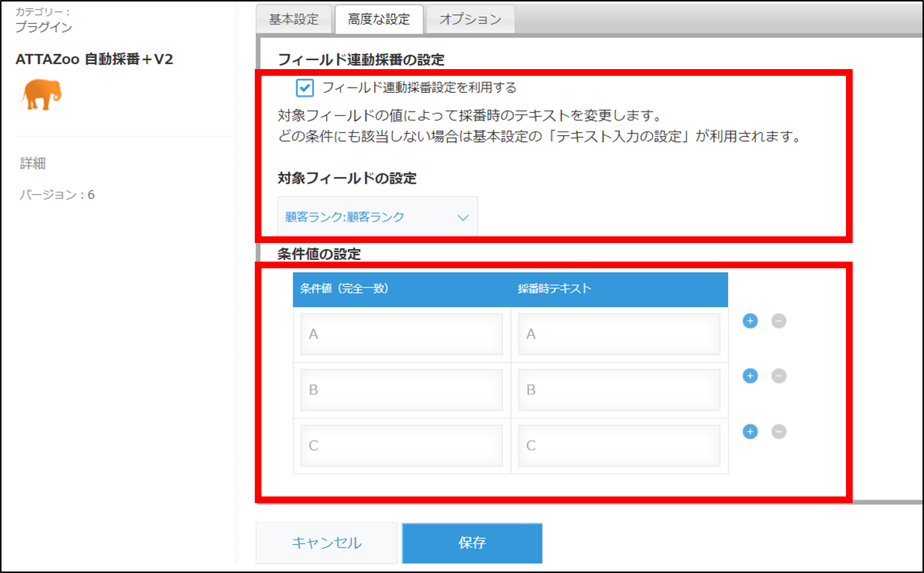The image size is (924, 573).
Task: Click the 採番時テキスト input in row C
Action: [619, 444]
